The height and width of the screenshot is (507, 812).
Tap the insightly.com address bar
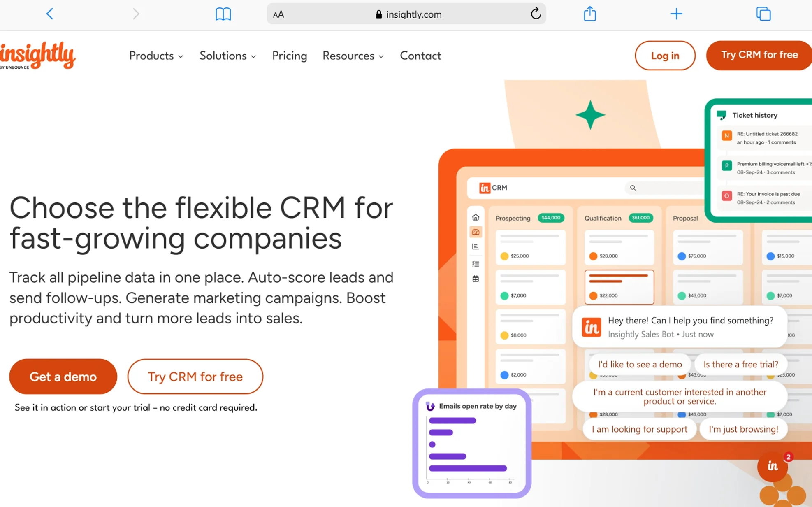(x=406, y=14)
